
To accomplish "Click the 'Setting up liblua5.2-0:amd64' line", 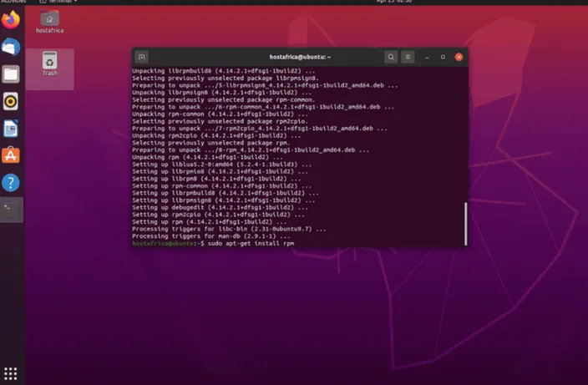I will [222, 165].
